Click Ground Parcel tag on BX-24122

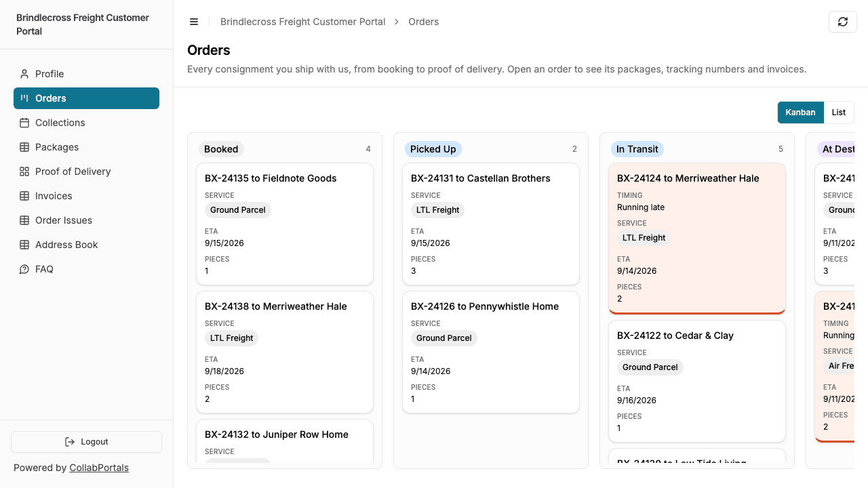(650, 367)
